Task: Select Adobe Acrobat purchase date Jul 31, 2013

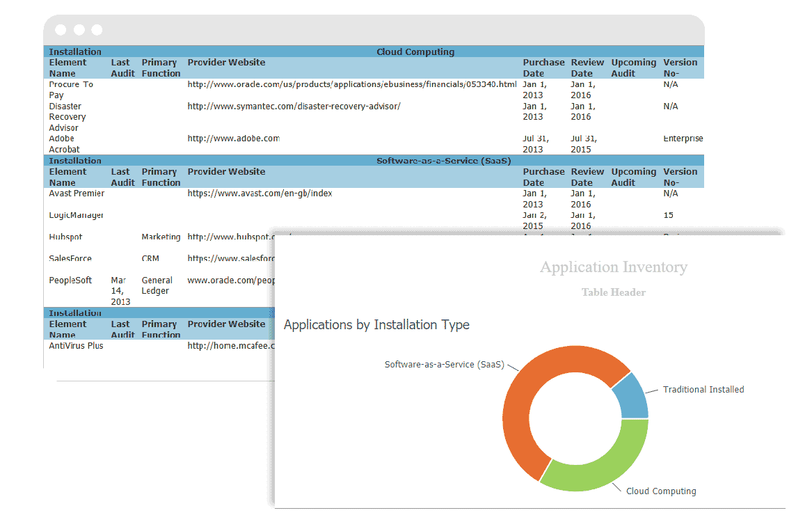Action: click(536, 144)
